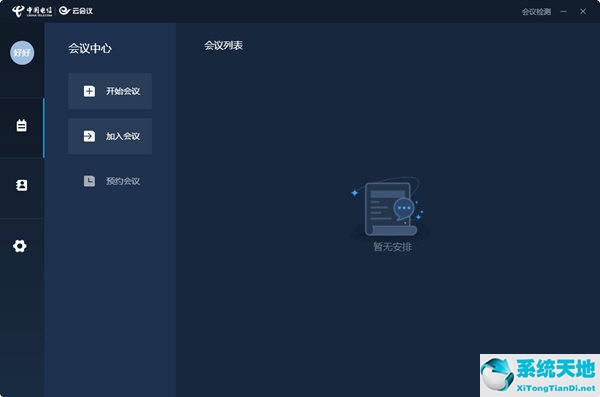Open the 好好 user avatar profile
The image size is (600, 397).
coord(22,53)
